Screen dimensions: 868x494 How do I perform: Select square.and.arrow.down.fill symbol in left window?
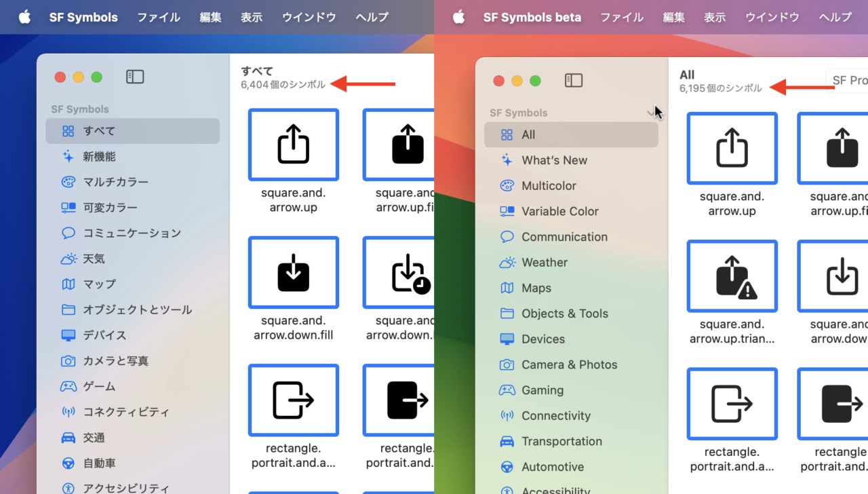294,272
